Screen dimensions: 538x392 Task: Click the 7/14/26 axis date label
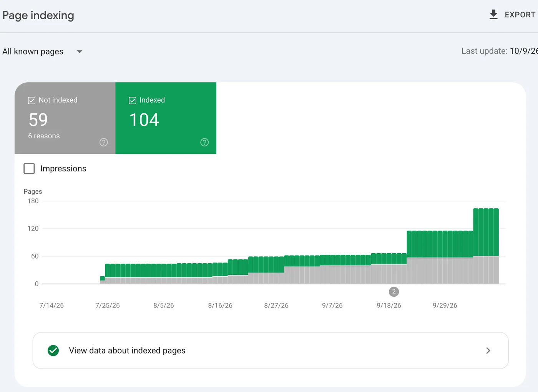(51, 306)
